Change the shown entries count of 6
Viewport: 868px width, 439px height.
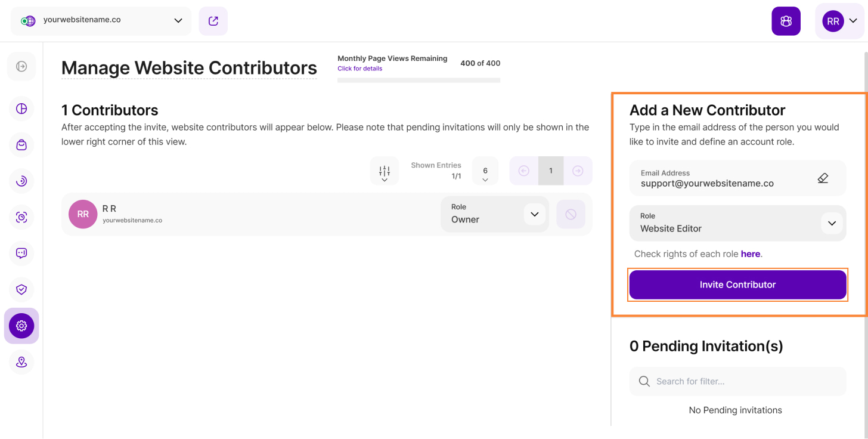pyautogui.click(x=485, y=171)
